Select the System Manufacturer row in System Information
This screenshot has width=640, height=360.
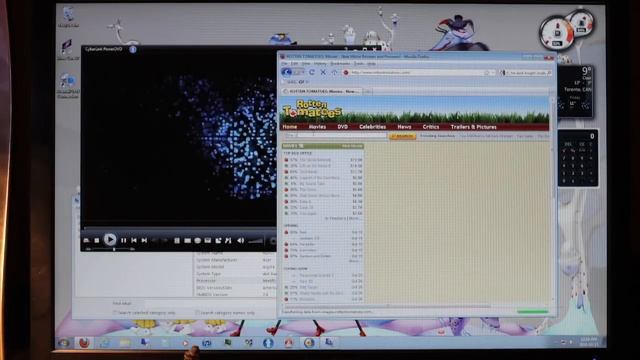pos(236,260)
